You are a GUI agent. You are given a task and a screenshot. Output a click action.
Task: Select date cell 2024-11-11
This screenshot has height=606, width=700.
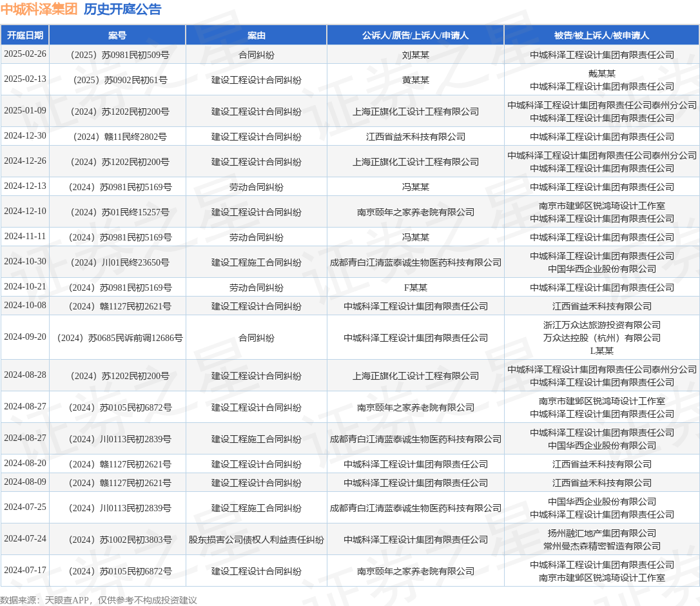(25, 236)
